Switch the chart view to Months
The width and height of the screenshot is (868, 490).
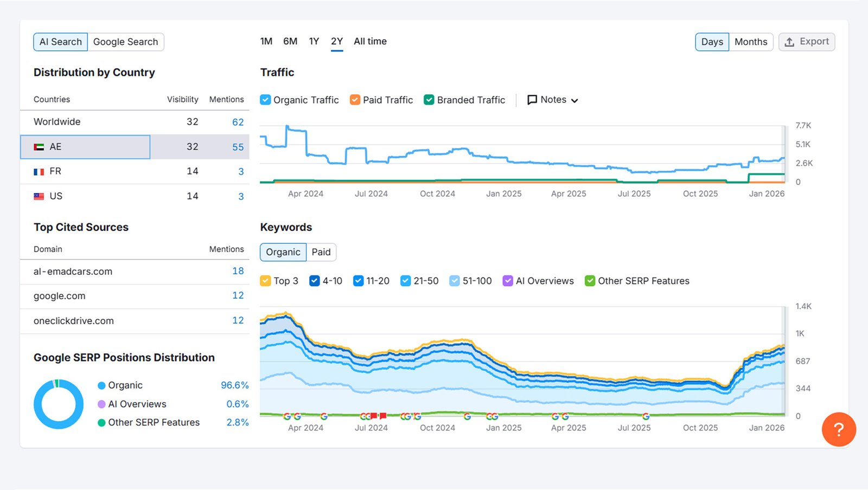[751, 42]
